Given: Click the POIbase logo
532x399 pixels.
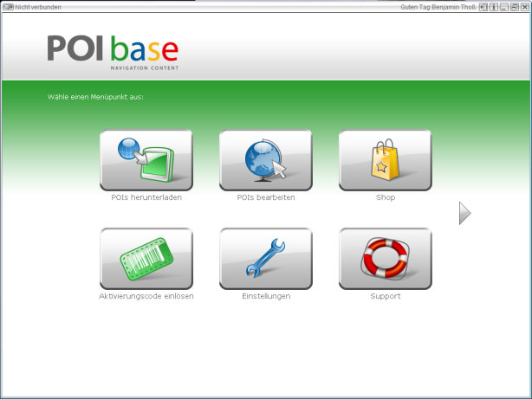Looking at the screenshot, I should (113, 50).
